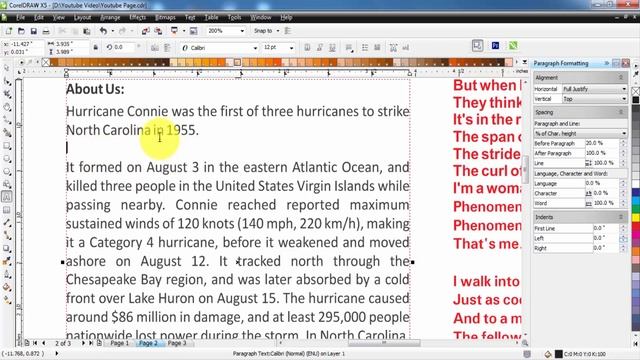
Task: Paste from clipboard using the Paste icon
Action: (87, 31)
